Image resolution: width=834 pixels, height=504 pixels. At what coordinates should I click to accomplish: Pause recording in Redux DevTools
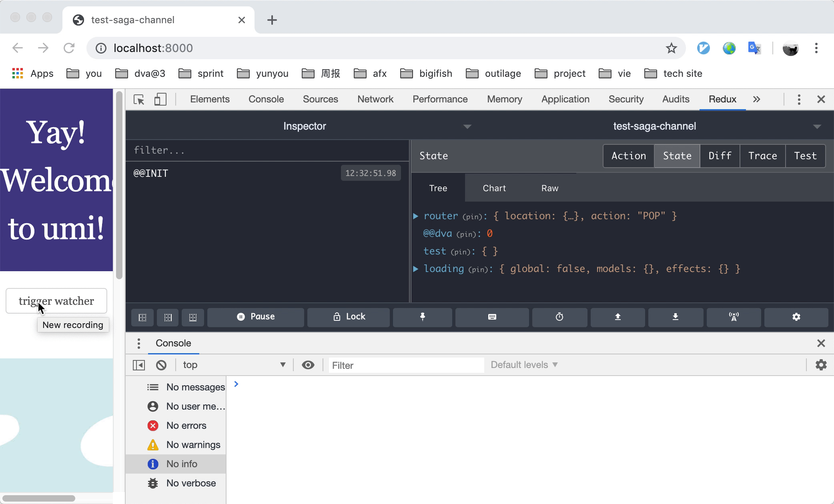pos(256,317)
